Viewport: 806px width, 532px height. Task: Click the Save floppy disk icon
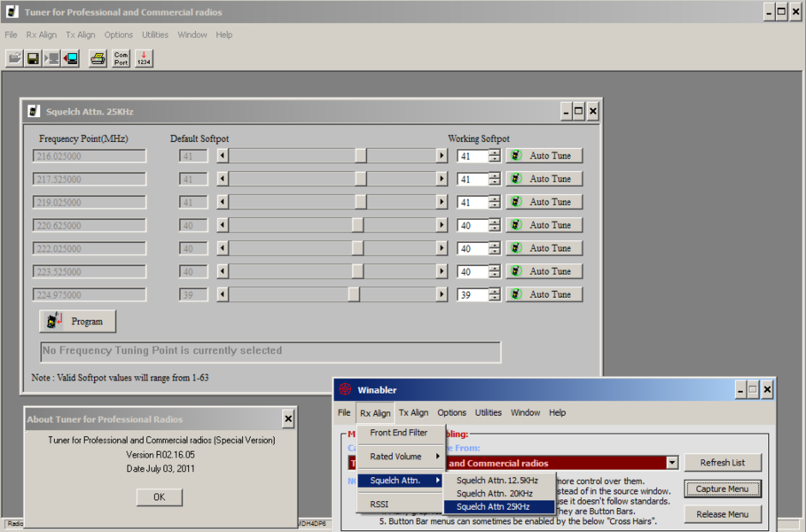[33, 59]
